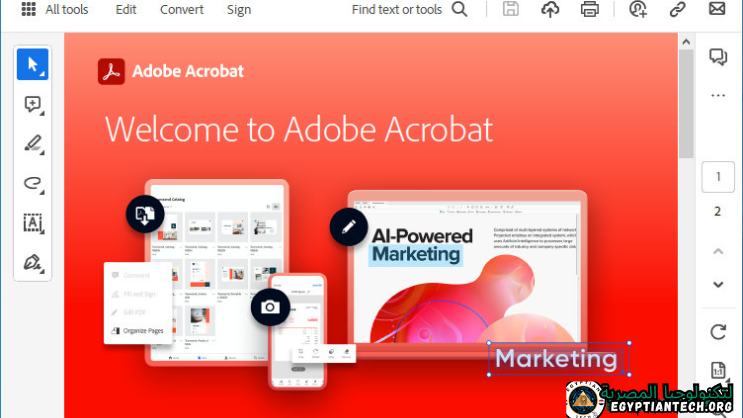
Task: Print the document
Action: [x=590, y=10]
